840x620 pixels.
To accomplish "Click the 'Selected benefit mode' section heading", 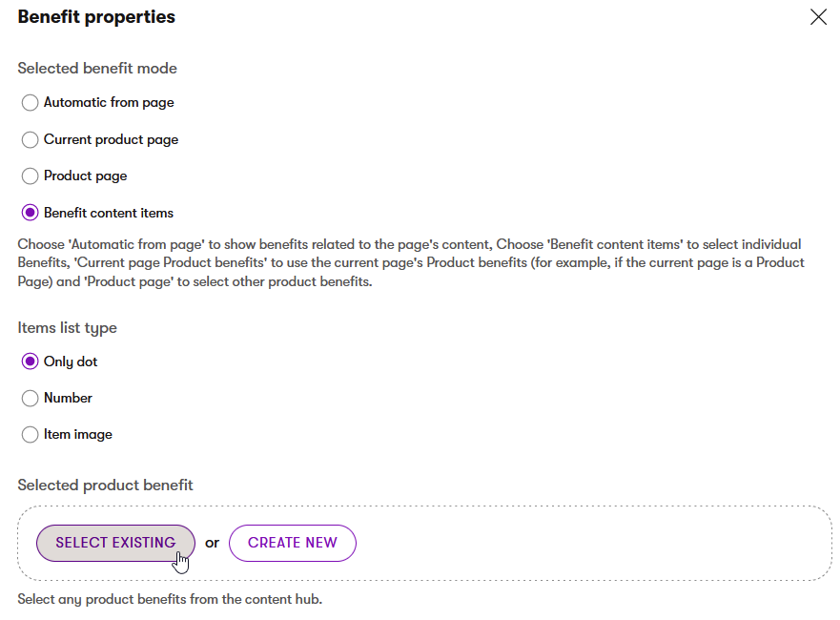I will click(x=97, y=68).
